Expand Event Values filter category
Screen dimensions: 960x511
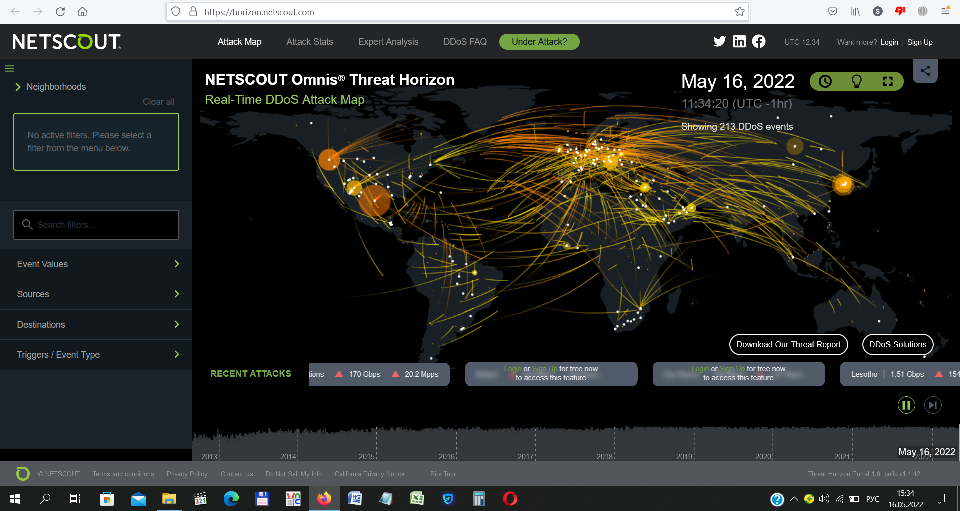point(96,264)
